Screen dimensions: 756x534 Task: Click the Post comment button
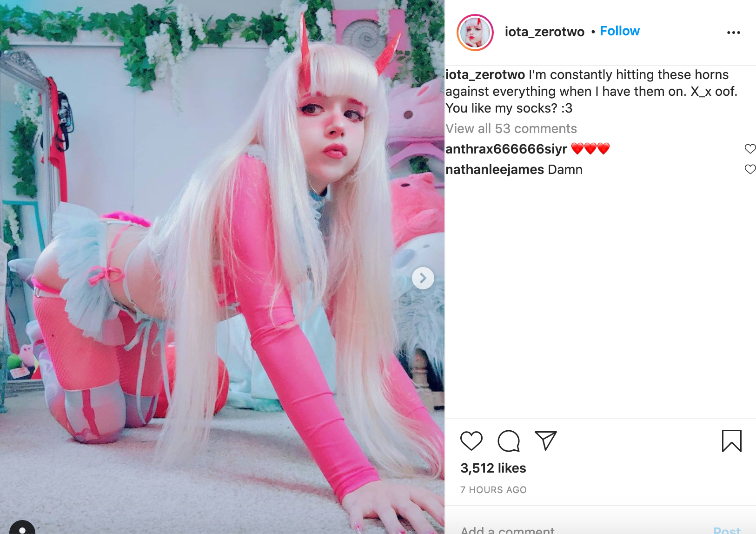727,530
